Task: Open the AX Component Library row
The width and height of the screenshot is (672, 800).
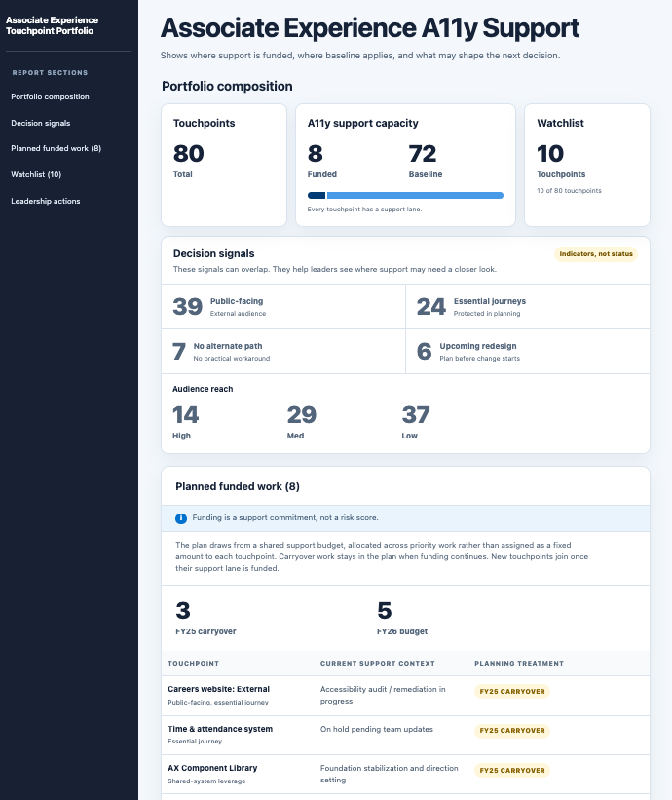Action: pyautogui.click(x=405, y=774)
